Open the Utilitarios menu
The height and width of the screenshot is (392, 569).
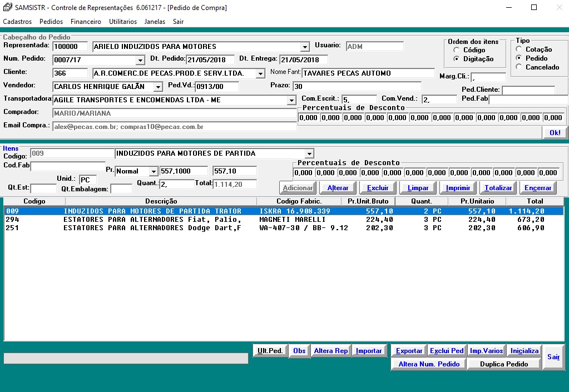pyautogui.click(x=123, y=22)
